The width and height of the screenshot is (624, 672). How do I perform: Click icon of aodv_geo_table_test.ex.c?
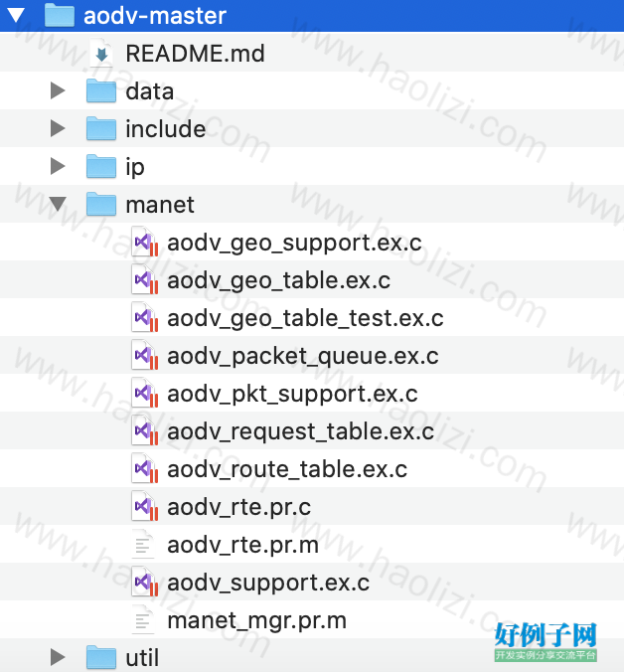145,317
